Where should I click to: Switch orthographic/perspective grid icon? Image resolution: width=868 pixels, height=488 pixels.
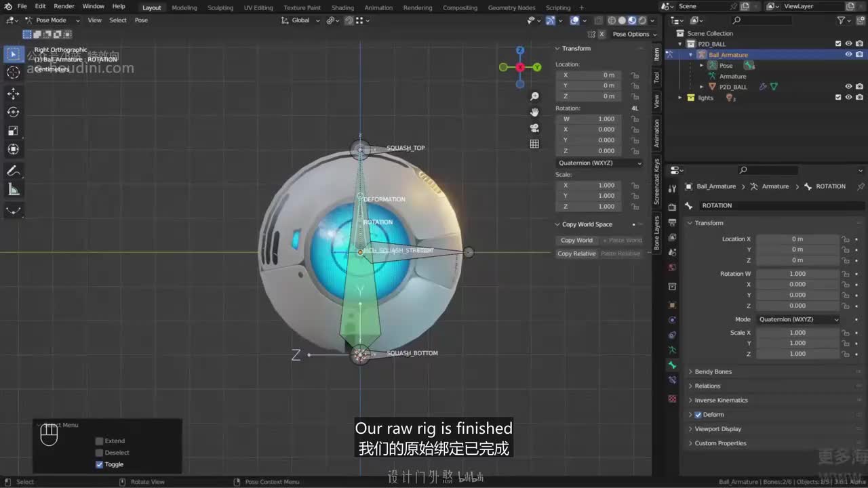534,144
